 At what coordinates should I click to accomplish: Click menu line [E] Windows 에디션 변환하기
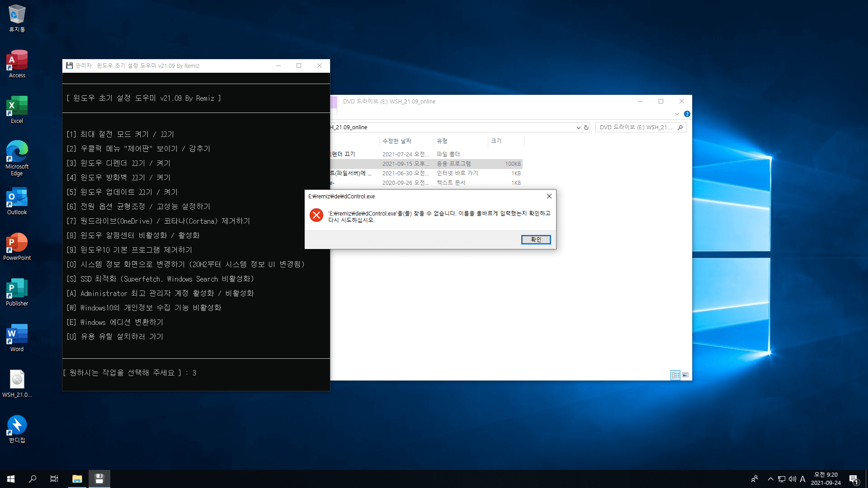(x=115, y=322)
